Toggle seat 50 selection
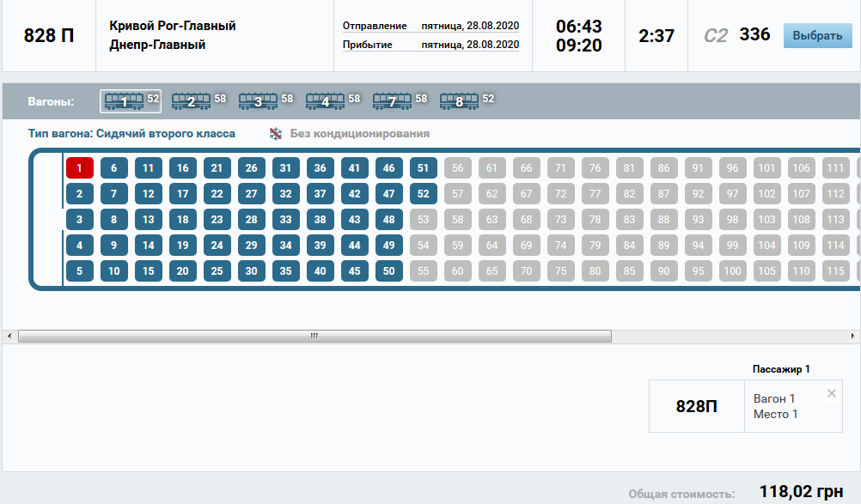 (x=389, y=271)
